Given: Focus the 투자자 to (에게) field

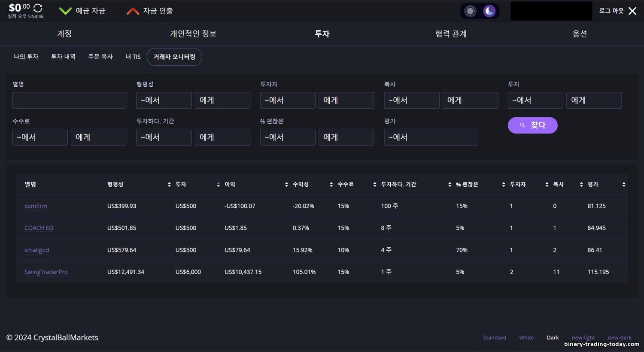Looking at the screenshot, I should pyautogui.click(x=346, y=100).
